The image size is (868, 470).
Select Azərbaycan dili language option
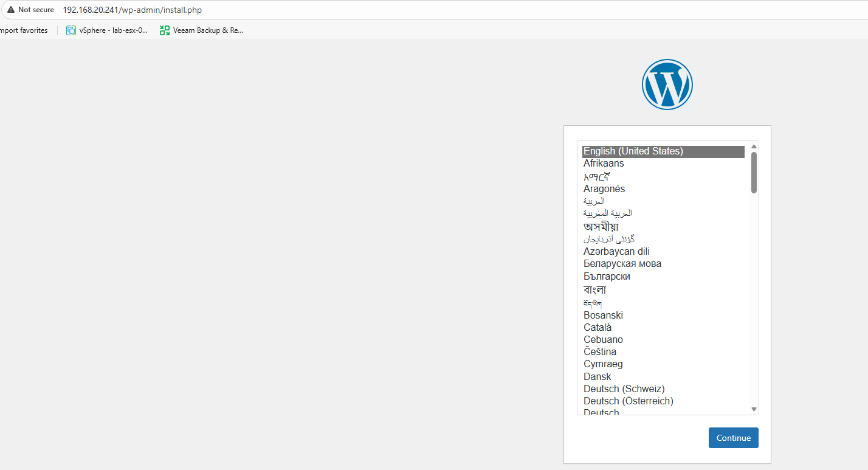pos(616,252)
